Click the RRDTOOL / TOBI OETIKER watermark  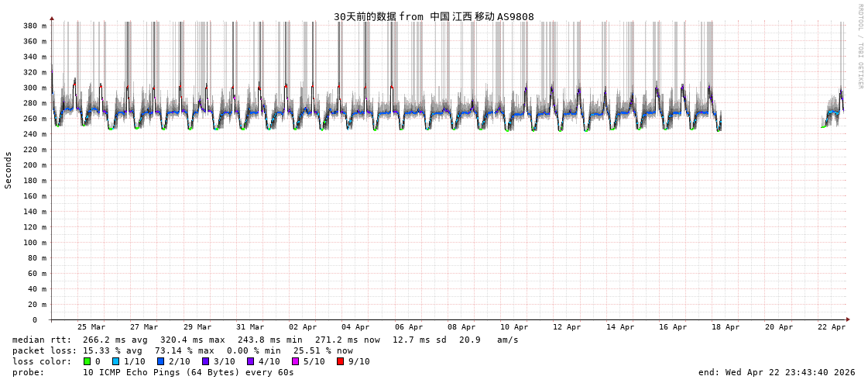(x=859, y=47)
